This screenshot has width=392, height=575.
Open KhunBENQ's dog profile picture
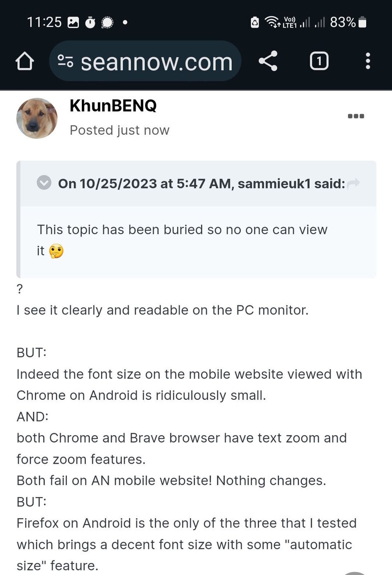[37, 118]
